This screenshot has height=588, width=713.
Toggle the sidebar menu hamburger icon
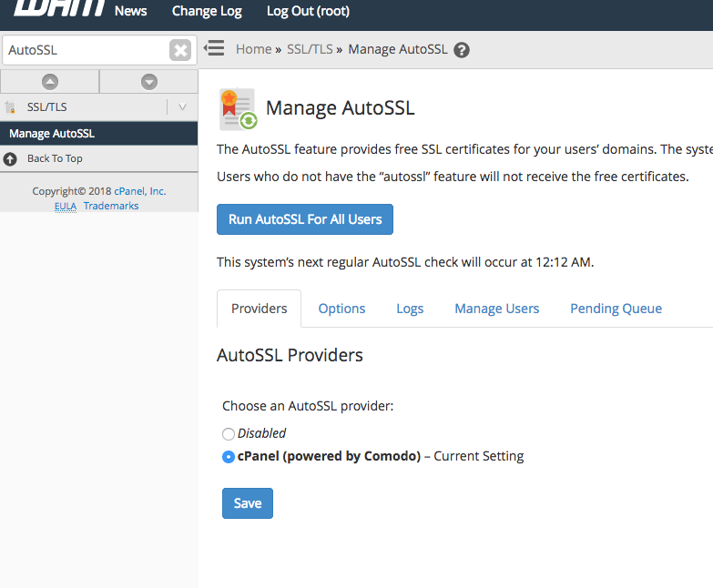(214, 48)
